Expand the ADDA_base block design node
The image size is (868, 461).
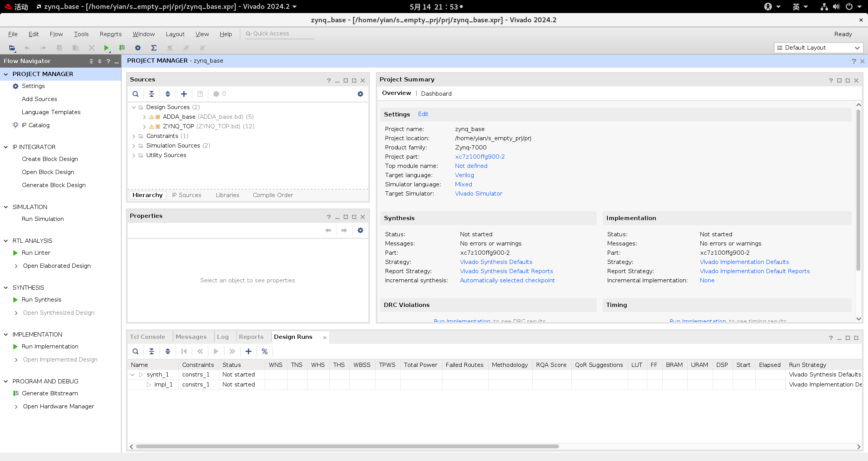[x=144, y=117]
